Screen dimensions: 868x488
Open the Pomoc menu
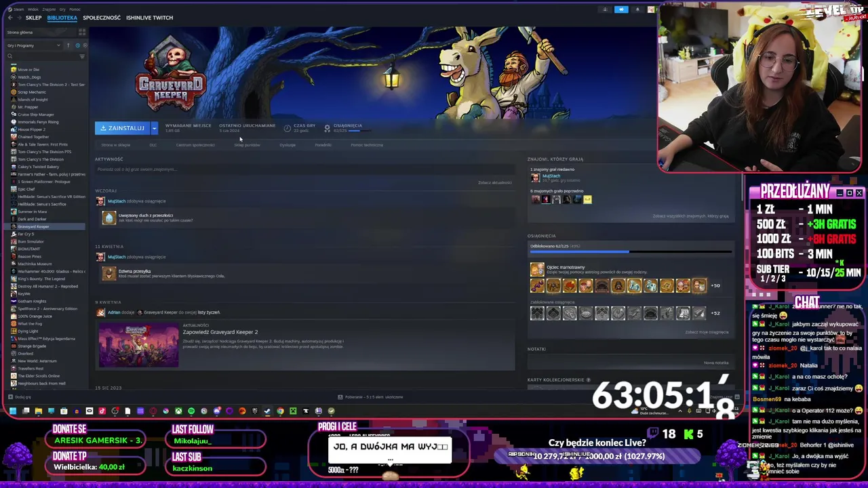(75, 9)
